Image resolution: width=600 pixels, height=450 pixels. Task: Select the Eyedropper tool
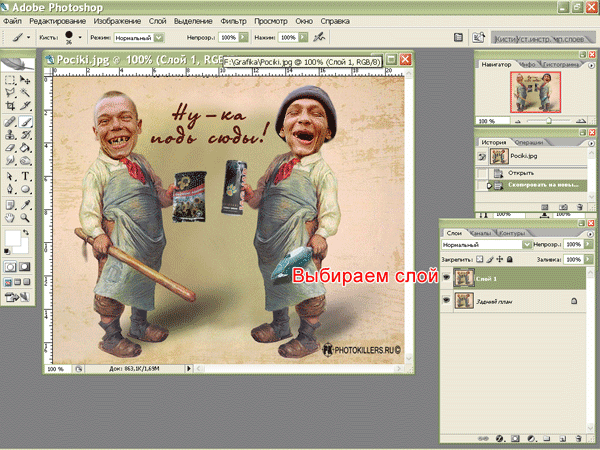tap(25, 205)
